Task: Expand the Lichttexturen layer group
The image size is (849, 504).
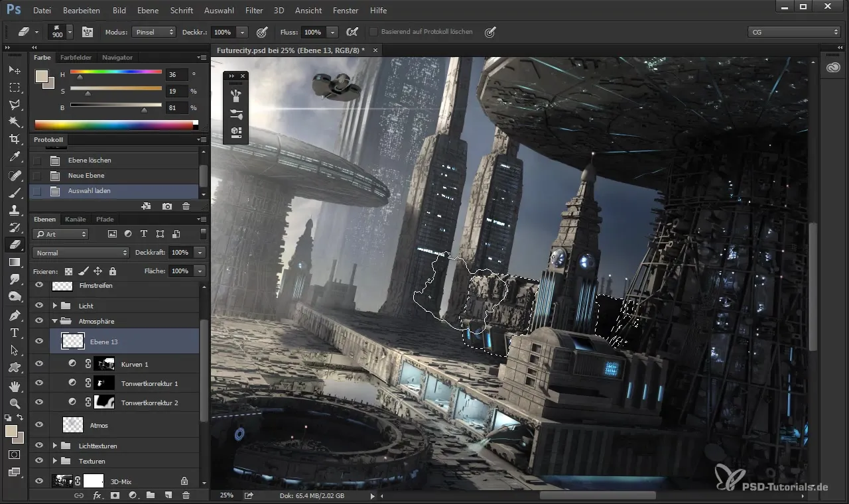Action: [55, 446]
